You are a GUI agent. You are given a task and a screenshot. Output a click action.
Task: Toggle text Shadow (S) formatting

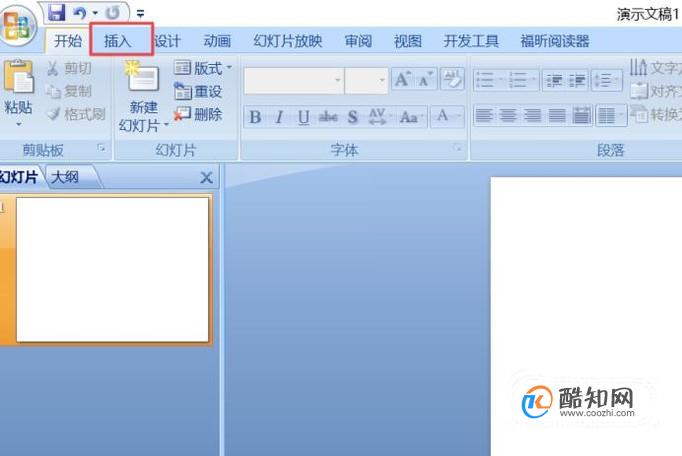[x=352, y=117]
